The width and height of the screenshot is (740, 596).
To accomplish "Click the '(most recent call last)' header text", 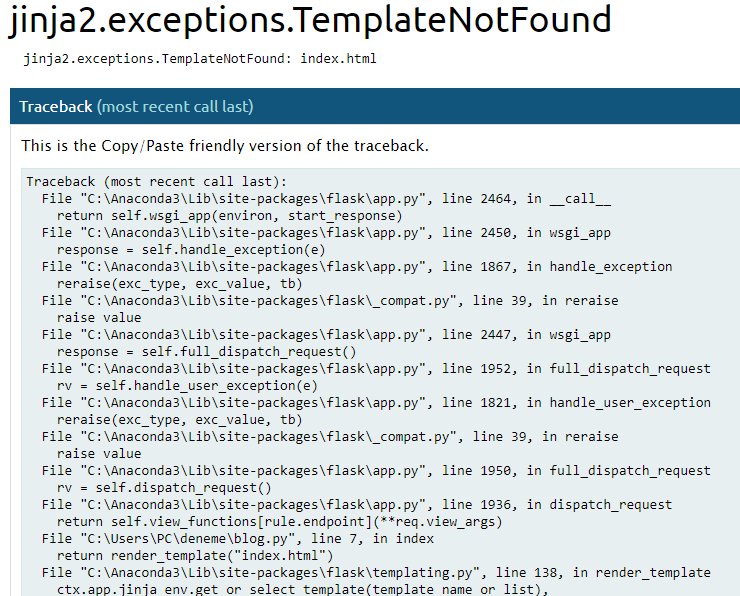I will click(x=175, y=106).
